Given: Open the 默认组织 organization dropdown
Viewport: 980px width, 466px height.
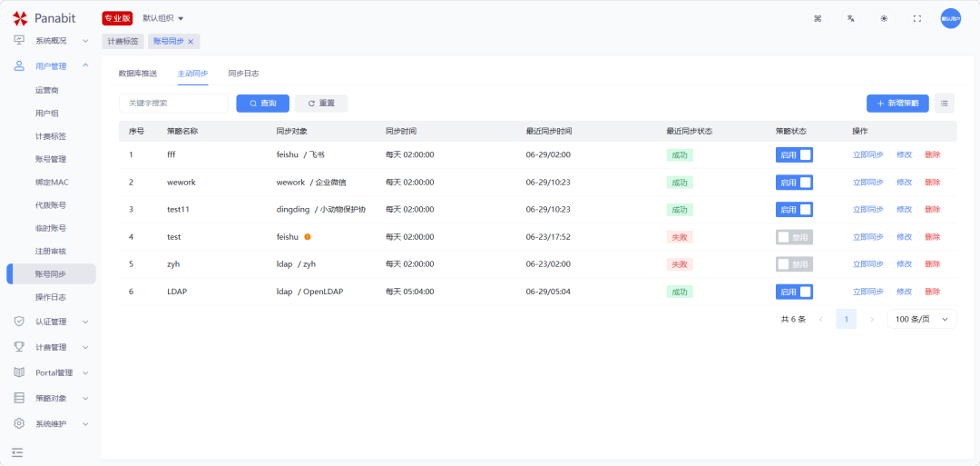Looking at the screenshot, I should 163,19.
